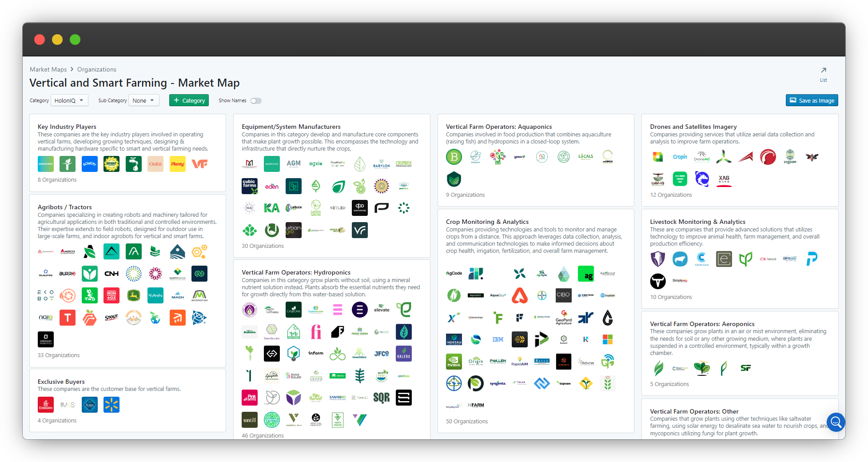The height and width of the screenshot is (462, 868).
Task: Open the Walmart spark logo
Action: (x=111, y=405)
